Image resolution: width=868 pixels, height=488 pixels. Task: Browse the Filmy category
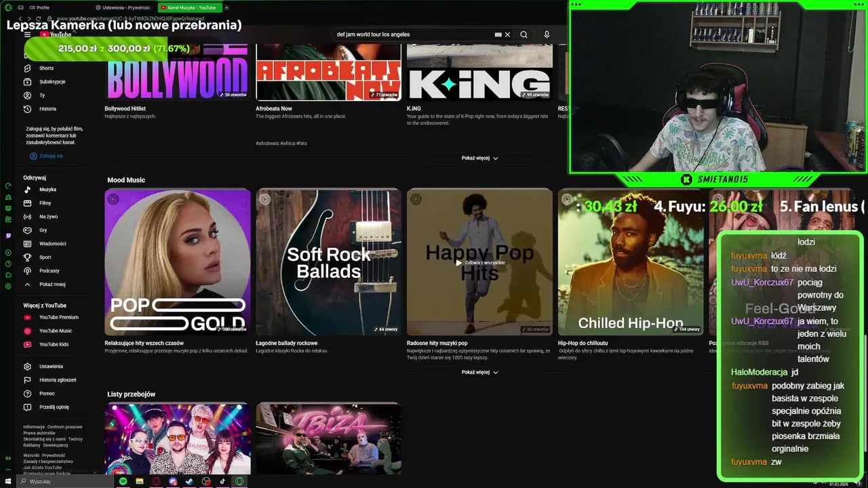click(x=45, y=203)
